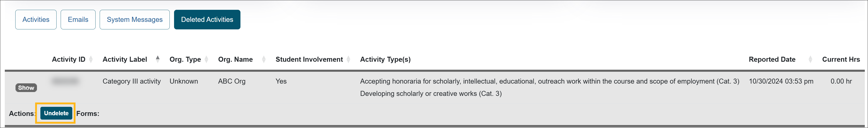
Task: Click the Current Hrs column header
Action: [x=841, y=60]
